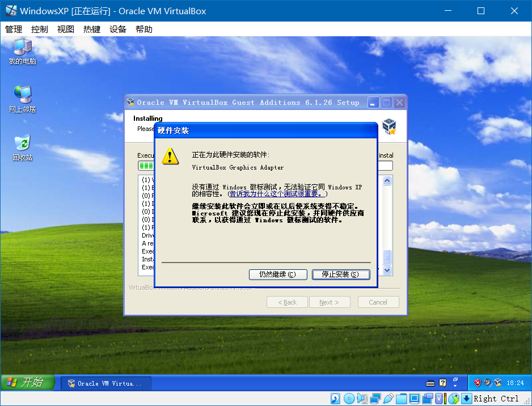This screenshot has width=532, height=406.
Task: Open the 管理 menu
Action: point(14,29)
